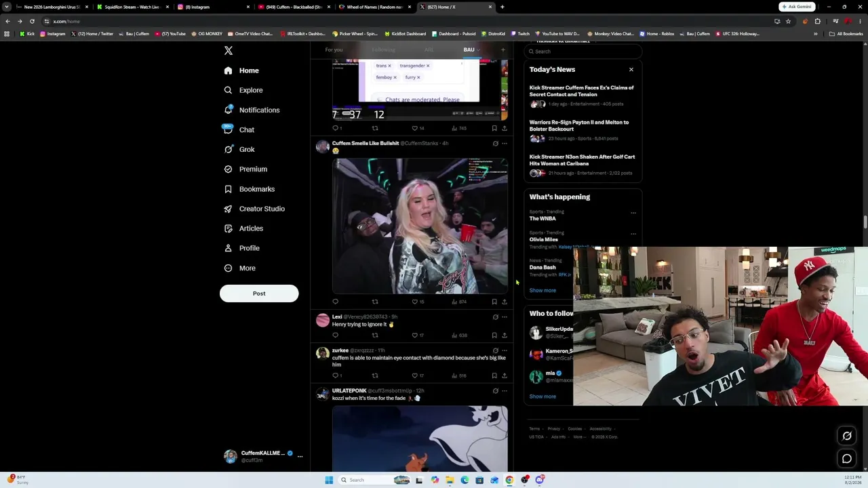Show more under Who to follow

[x=542, y=396]
